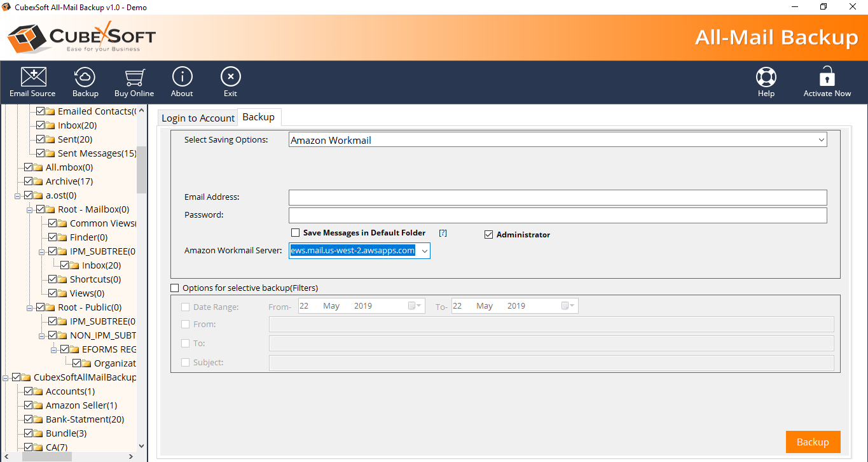Uncheck the Administrator checkbox

(x=488, y=234)
